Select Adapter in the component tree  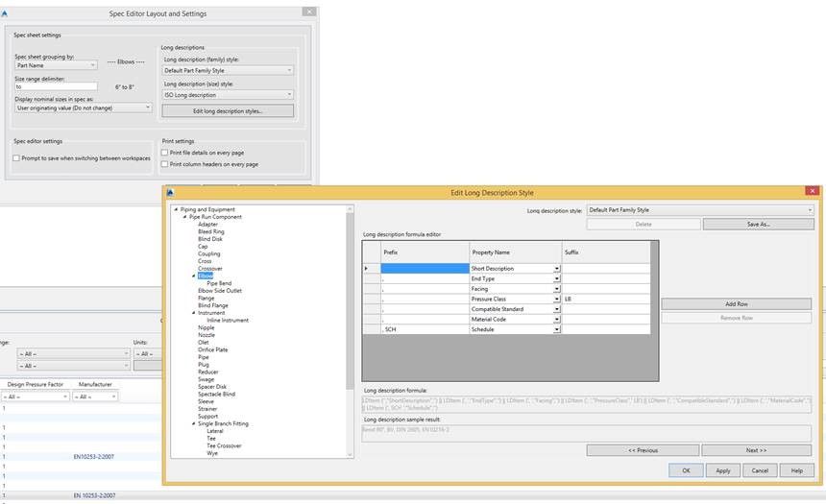207,225
